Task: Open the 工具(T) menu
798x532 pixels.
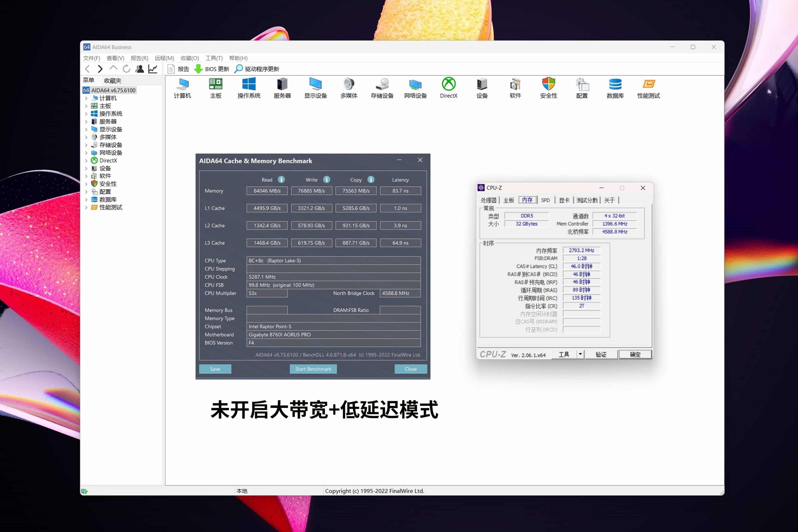Action: 214,58
